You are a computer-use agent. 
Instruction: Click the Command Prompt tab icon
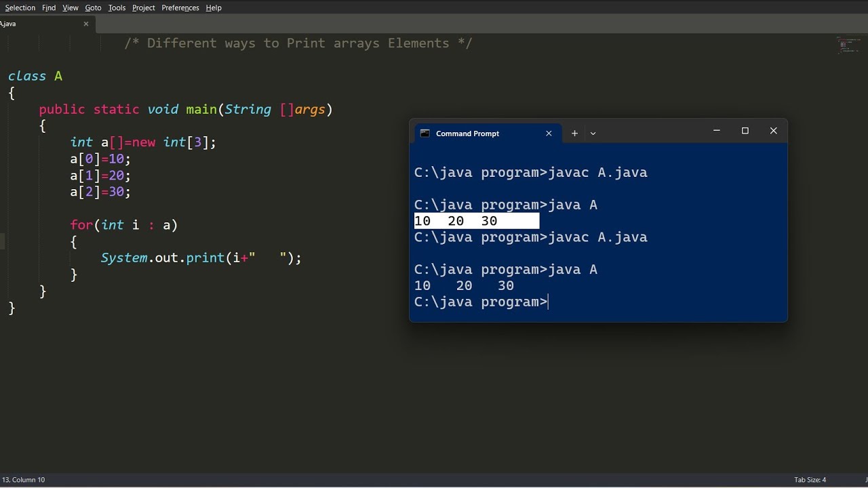click(x=425, y=134)
